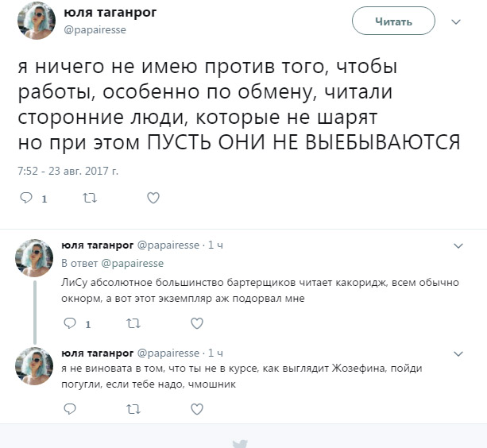Retweet the main tweet
Image resolution: width=487 pixels, height=448 pixels.
click(x=90, y=199)
